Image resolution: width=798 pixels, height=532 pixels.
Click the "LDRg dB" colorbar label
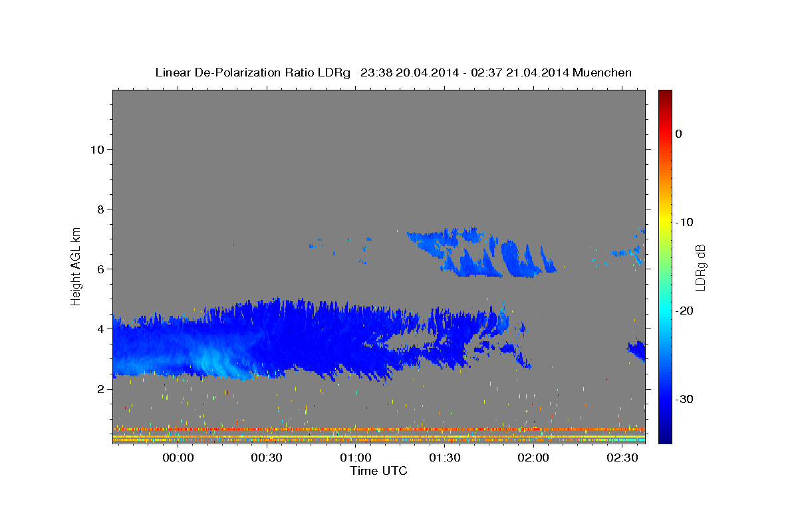700,267
